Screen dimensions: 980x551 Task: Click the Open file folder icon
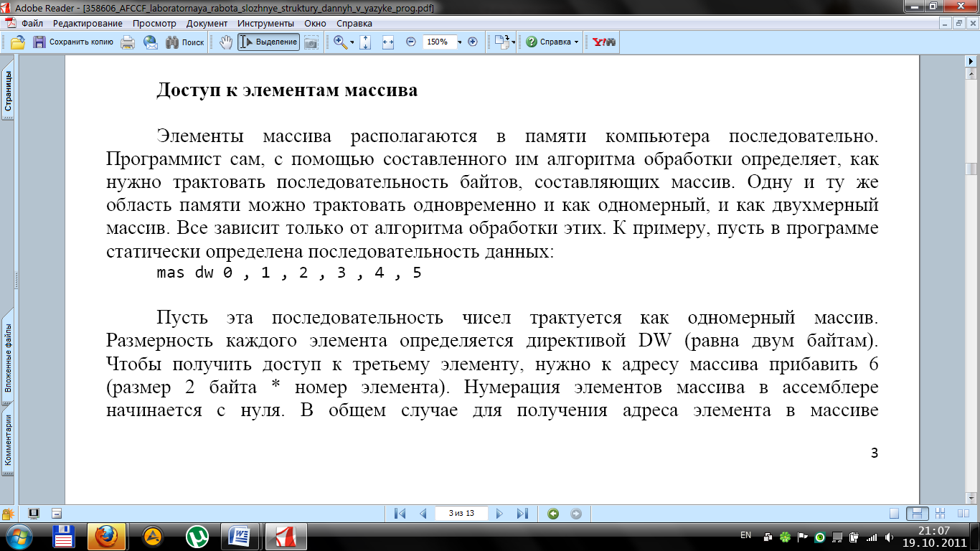[18, 42]
